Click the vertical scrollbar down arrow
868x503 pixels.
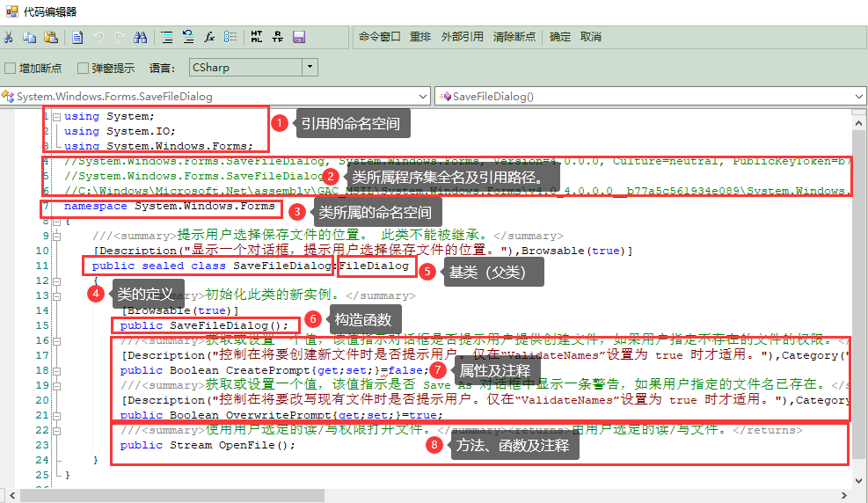(x=858, y=480)
